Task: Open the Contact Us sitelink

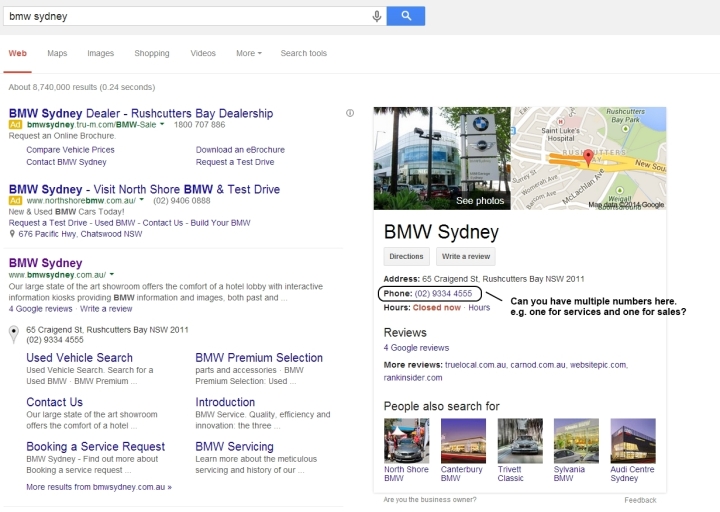Action: [x=54, y=402]
